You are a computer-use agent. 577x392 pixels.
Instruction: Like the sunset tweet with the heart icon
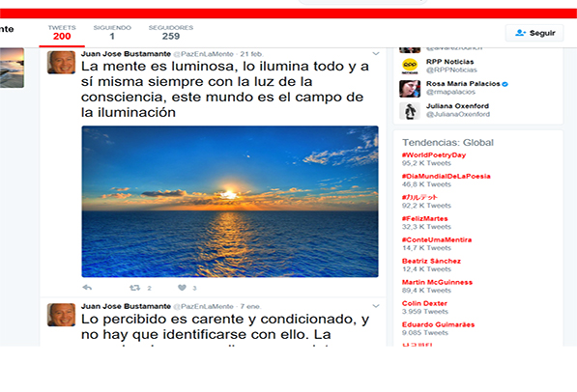[x=182, y=288]
